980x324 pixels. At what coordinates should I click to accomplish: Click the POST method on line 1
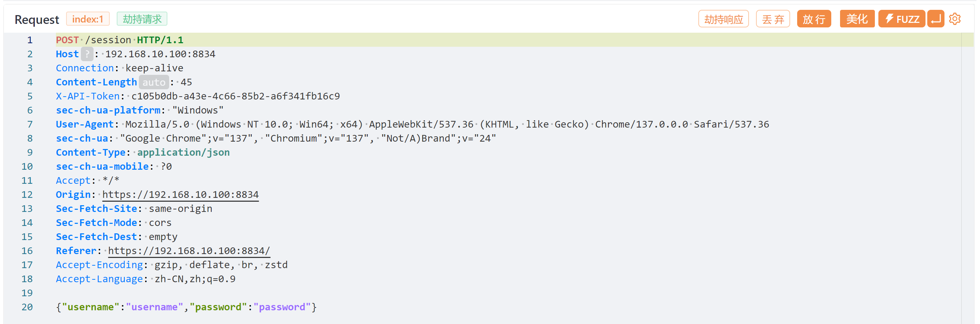[67, 40]
